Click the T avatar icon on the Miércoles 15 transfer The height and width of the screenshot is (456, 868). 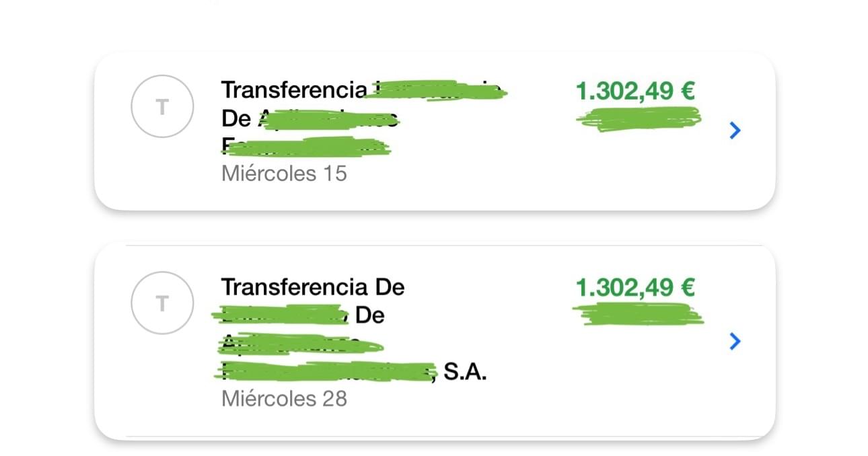point(162,108)
